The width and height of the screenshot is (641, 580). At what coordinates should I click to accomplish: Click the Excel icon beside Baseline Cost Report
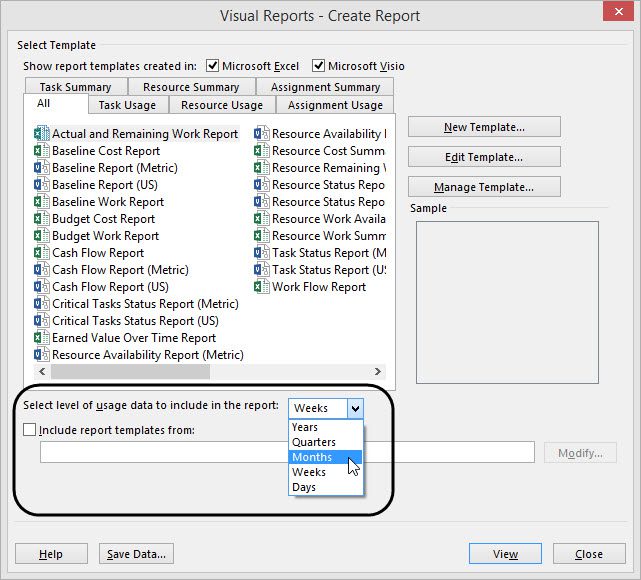pyautogui.click(x=42, y=151)
